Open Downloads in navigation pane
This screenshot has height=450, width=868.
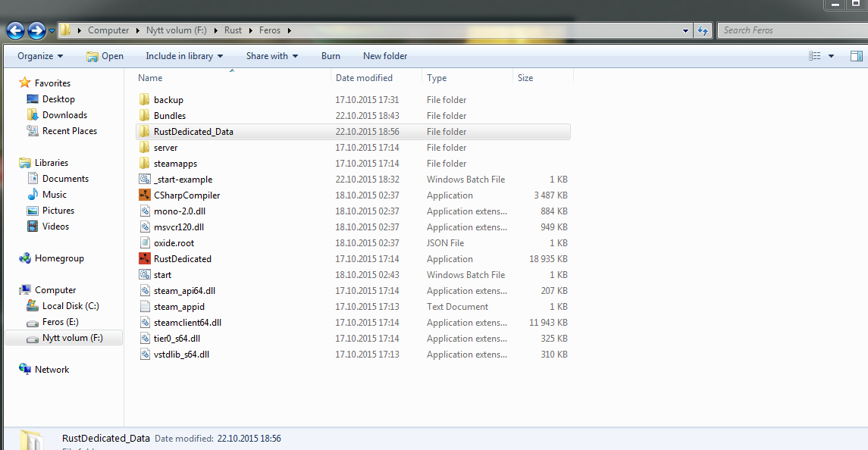click(x=64, y=115)
